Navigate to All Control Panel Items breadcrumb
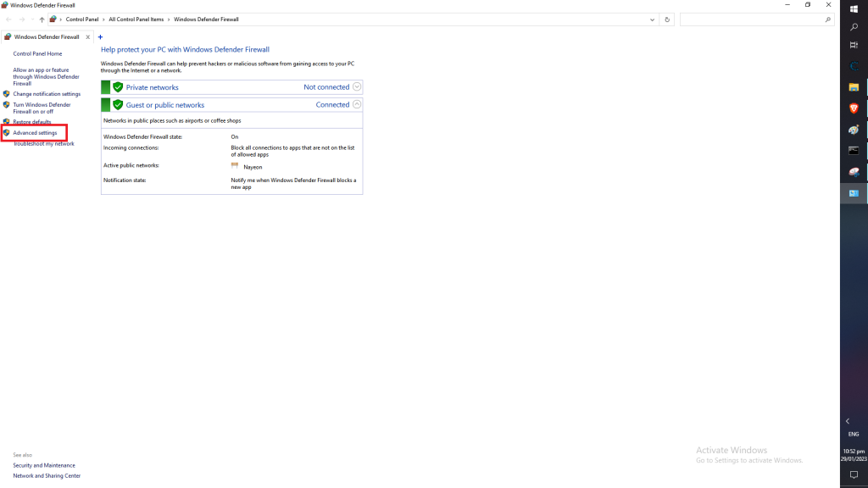868x488 pixels. click(x=136, y=19)
